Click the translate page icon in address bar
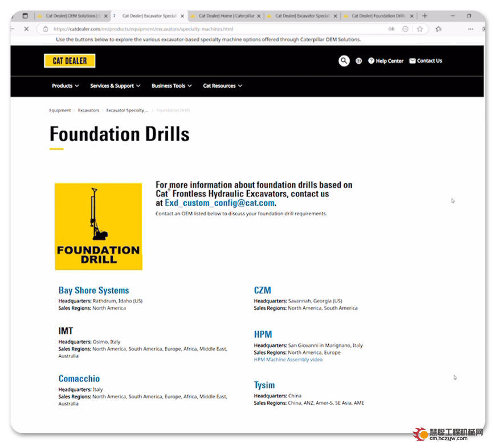 pos(391,29)
